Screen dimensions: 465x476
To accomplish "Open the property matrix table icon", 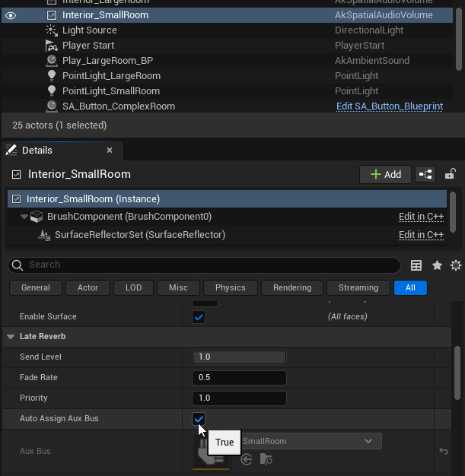I will 416,265.
